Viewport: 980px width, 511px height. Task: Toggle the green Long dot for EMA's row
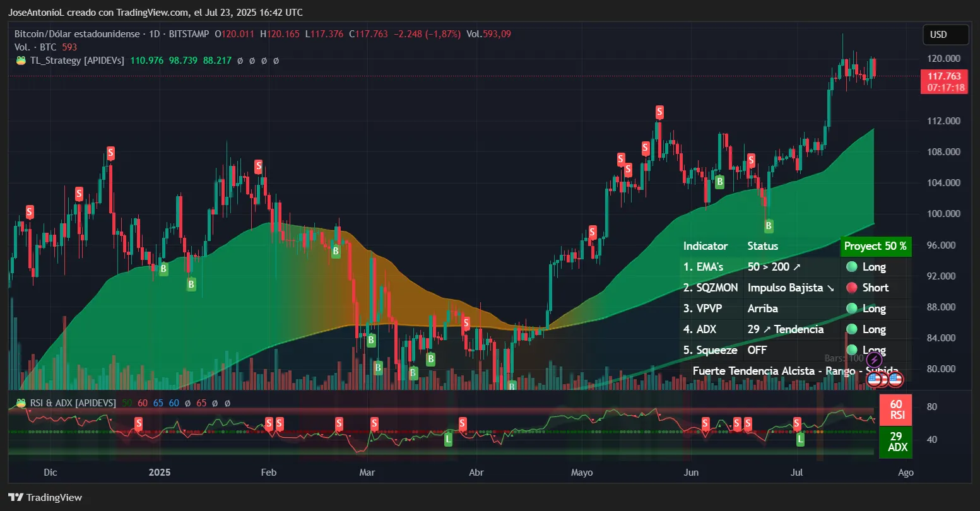(x=851, y=266)
